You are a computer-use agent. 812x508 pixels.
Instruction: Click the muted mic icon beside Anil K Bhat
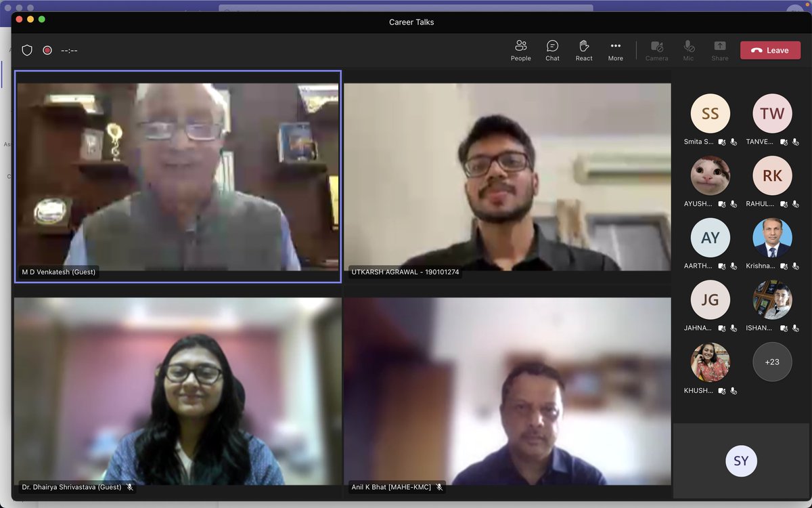(x=439, y=487)
